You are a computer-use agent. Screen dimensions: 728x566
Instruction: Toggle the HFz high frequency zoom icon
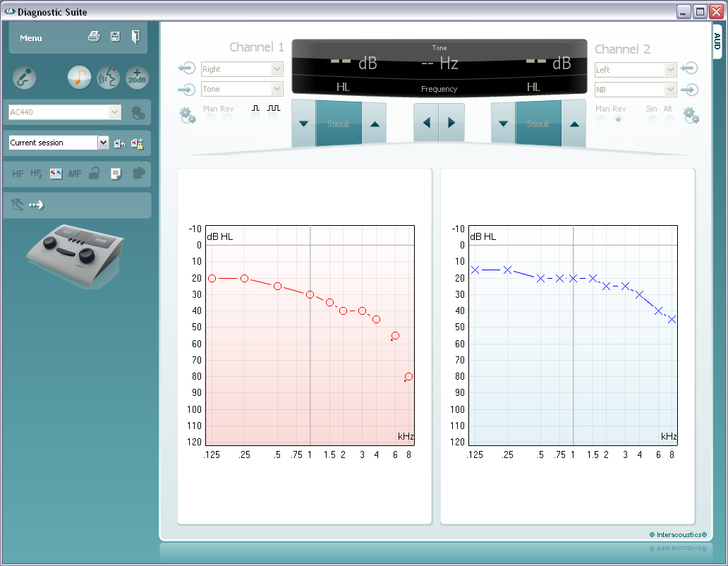pos(36,174)
